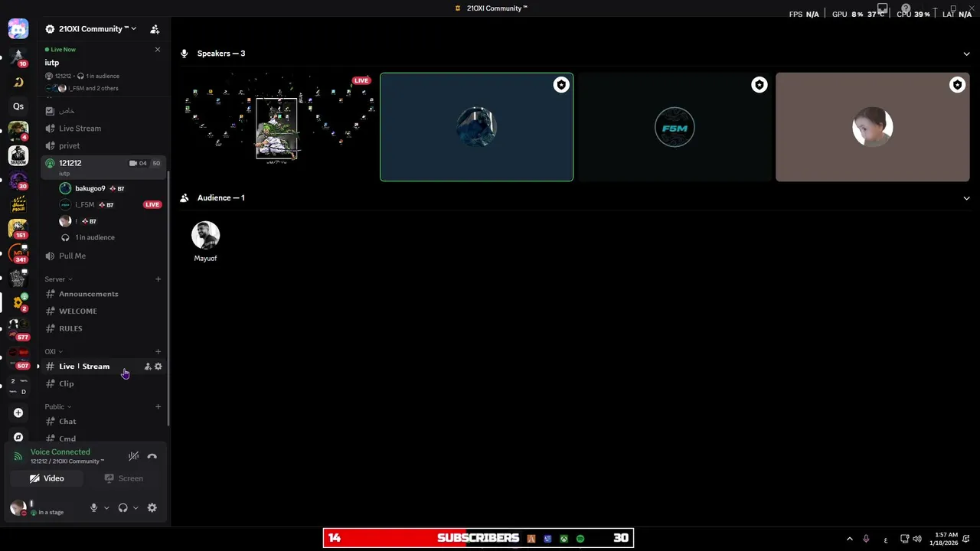Click the Voice Connected signal icon
Screen dimensions: 980x551
(18, 456)
